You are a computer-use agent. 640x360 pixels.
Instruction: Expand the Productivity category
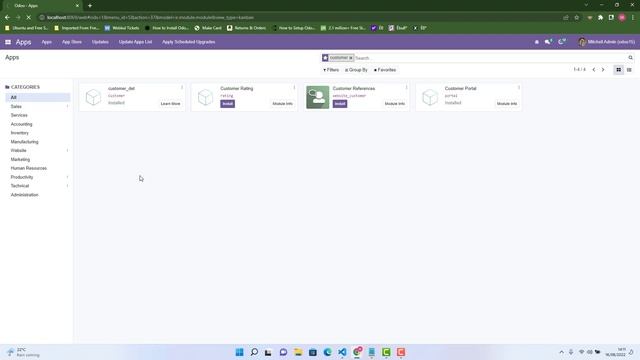pos(67,177)
